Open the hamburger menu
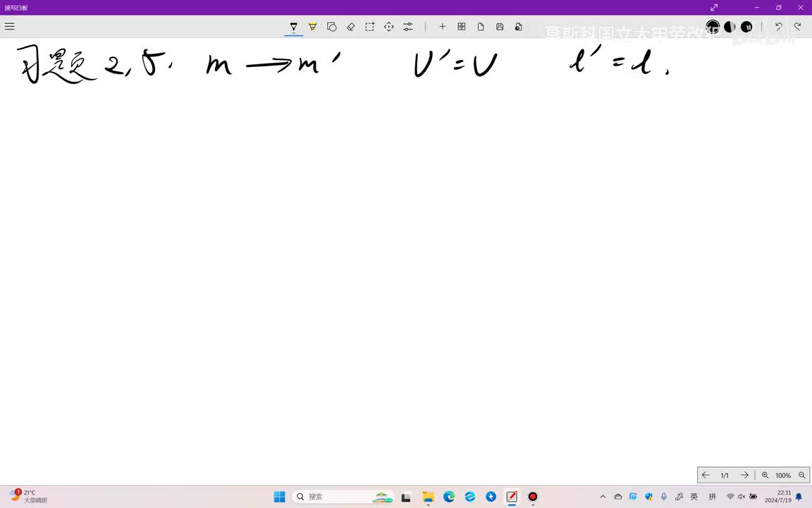The image size is (812, 508). tap(9, 26)
